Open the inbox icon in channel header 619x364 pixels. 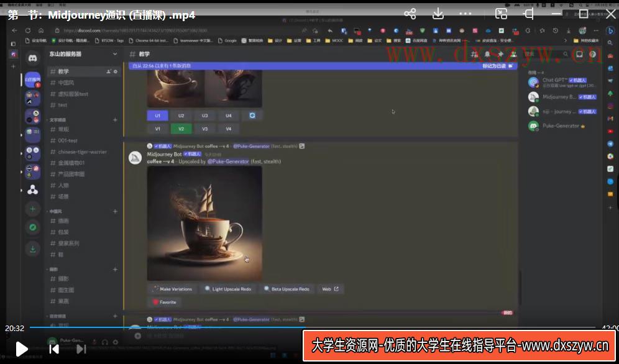[579, 55]
